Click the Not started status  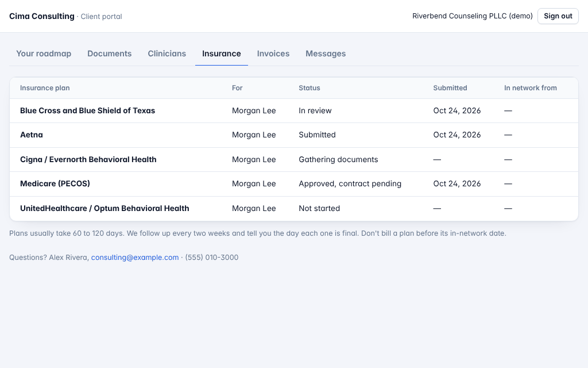319,208
